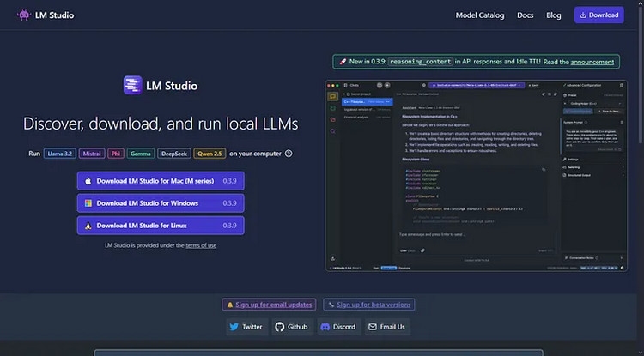Screen dimensions: 644x356
Task: Expand Conversation Notes in the preview
Action: pos(593,258)
